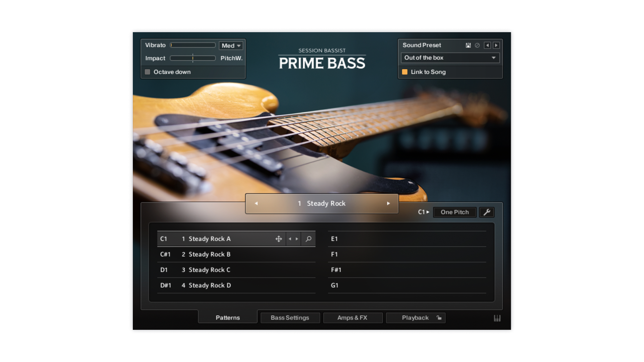The image size is (644, 362).
Task: Show the keyboard icon at bottom right
Action: (x=497, y=318)
